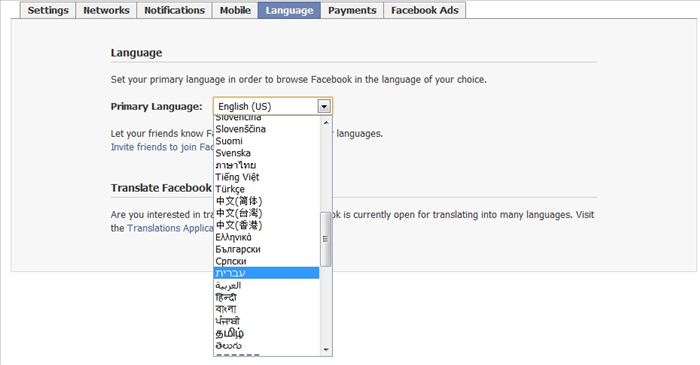This screenshot has height=365, width=700.
Task: Select the highlighted Hebrew עברית option
Action: click(267, 273)
